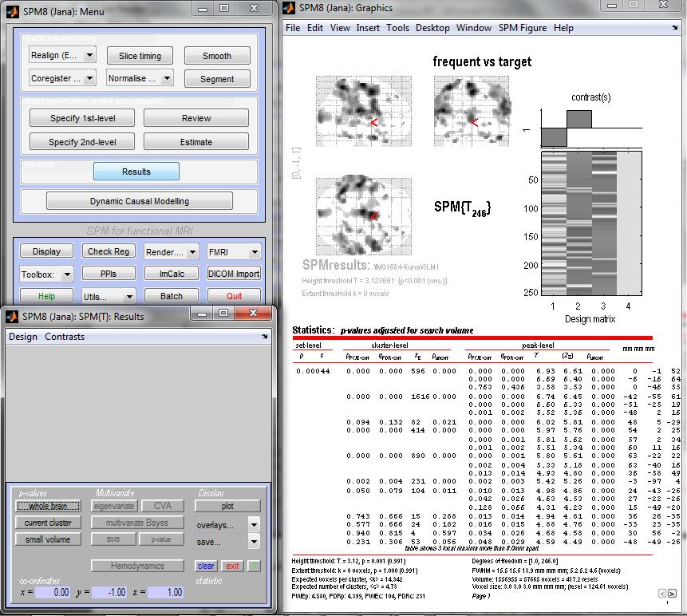Screen dimensions: 687x616
Task: Click the whole brain p-values button
Action: point(48,506)
